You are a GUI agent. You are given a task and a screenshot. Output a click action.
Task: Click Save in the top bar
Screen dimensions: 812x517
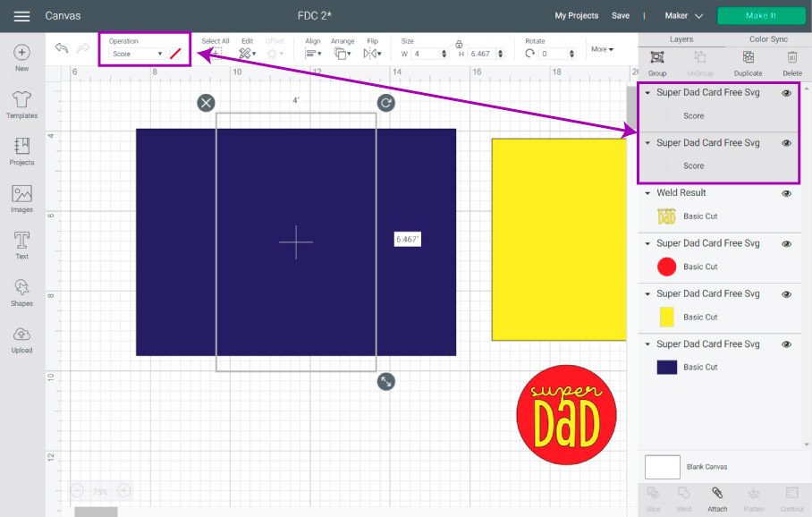point(621,16)
